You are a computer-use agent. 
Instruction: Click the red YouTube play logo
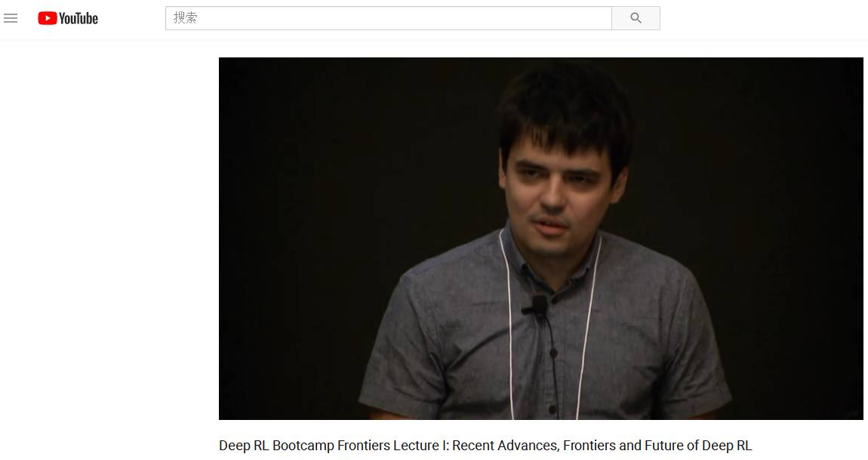coord(48,18)
